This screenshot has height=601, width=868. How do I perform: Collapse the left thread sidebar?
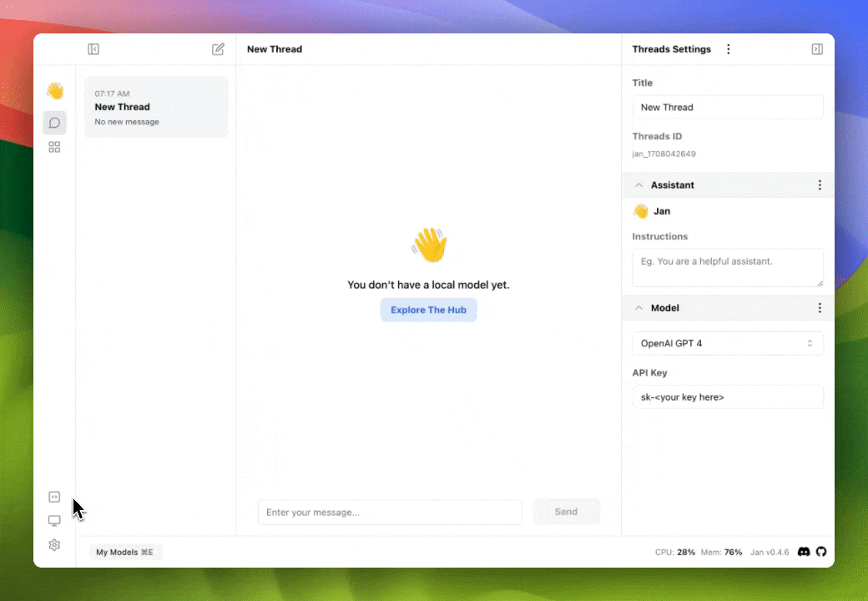pyautogui.click(x=93, y=49)
